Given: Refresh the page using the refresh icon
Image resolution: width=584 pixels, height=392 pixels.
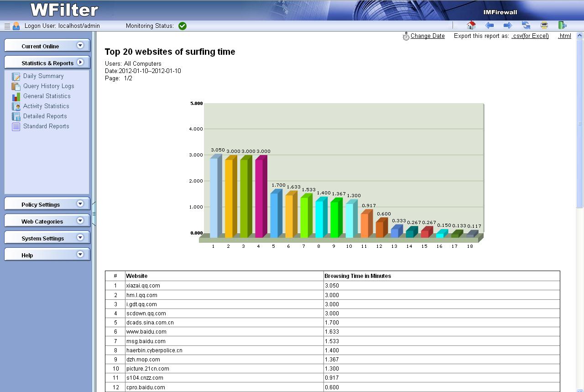Looking at the screenshot, I should 526,26.
